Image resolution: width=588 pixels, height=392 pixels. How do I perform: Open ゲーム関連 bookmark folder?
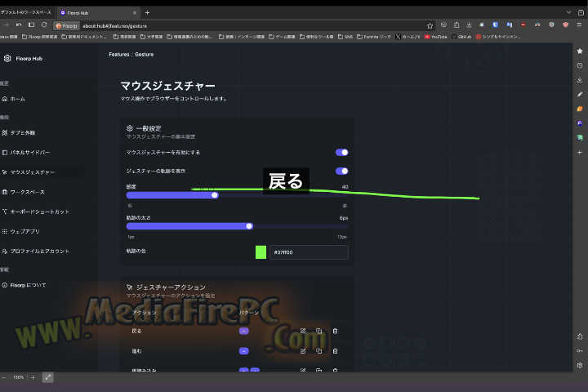point(282,37)
